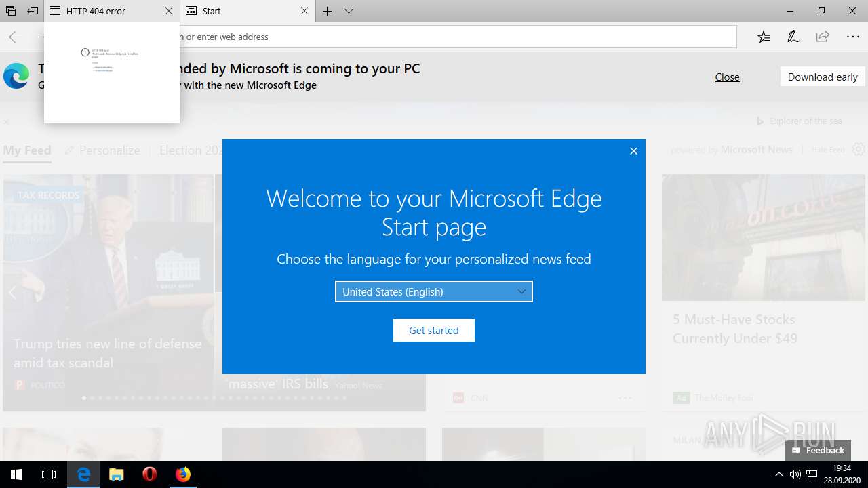Click the 404 error tab preview thumbnail

[112, 73]
